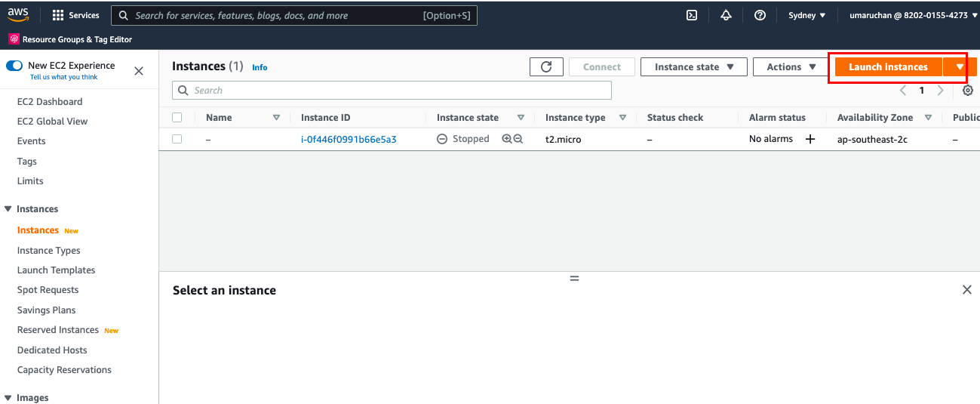The height and width of the screenshot is (404, 980).
Task: Zoom in on instance state icon
Action: pyautogui.click(x=507, y=140)
